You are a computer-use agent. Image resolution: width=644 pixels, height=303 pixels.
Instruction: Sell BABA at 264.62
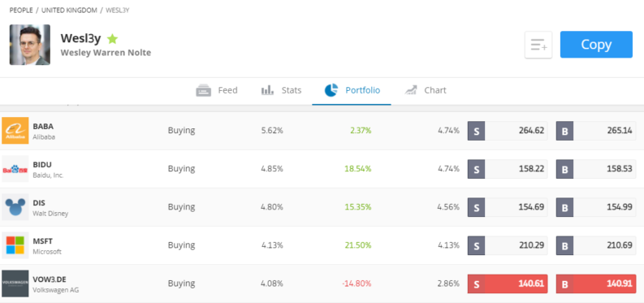[x=508, y=131]
